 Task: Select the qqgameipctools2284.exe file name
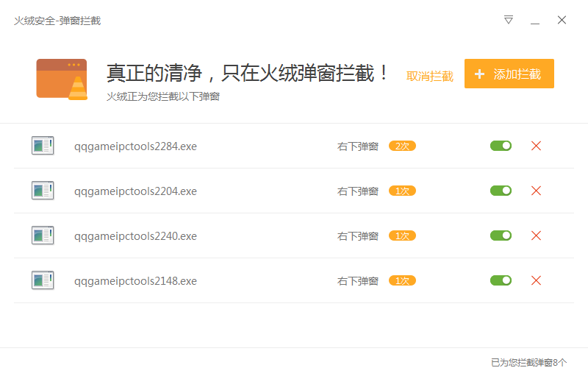tap(135, 146)
